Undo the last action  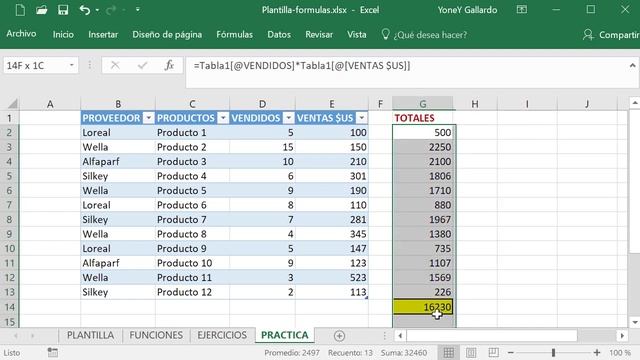pos(84,10)
